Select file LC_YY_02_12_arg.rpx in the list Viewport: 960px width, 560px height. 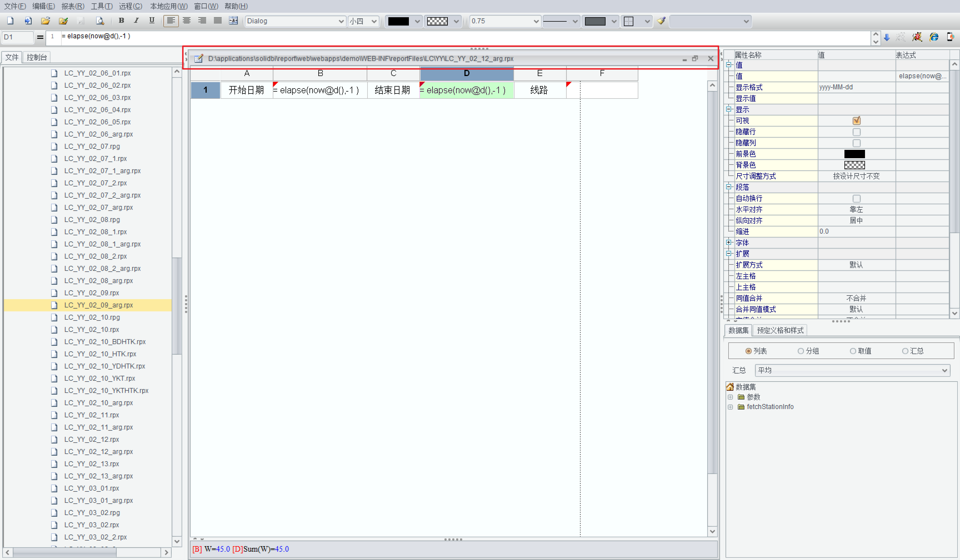(x=98, y=451)
